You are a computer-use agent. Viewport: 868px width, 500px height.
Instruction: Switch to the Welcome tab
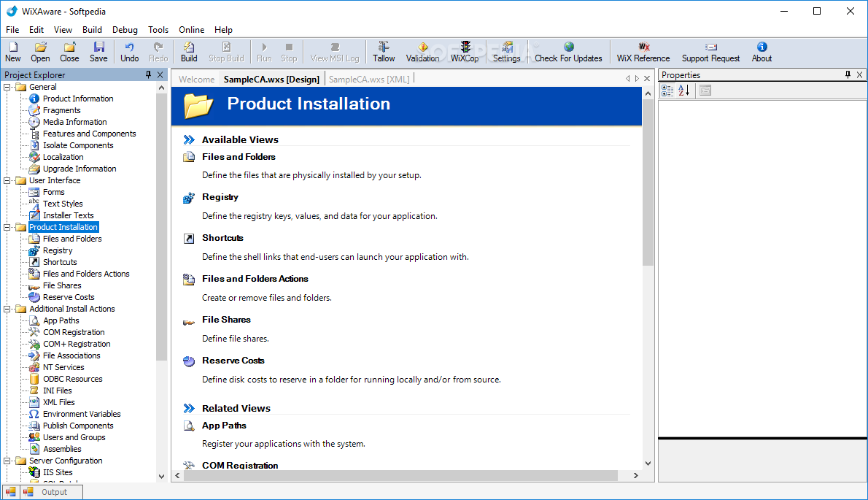pyautogui.click(x=196, y=79)
